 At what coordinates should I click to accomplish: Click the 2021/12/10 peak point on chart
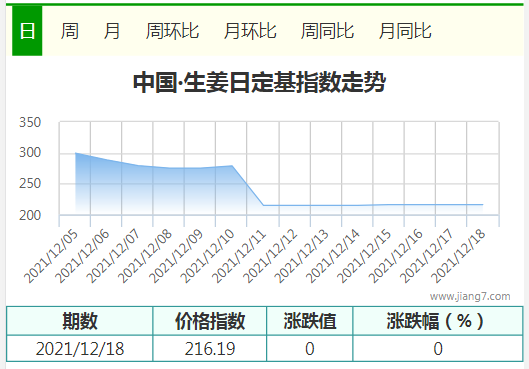pyautogui.click(x=232, y=165)
